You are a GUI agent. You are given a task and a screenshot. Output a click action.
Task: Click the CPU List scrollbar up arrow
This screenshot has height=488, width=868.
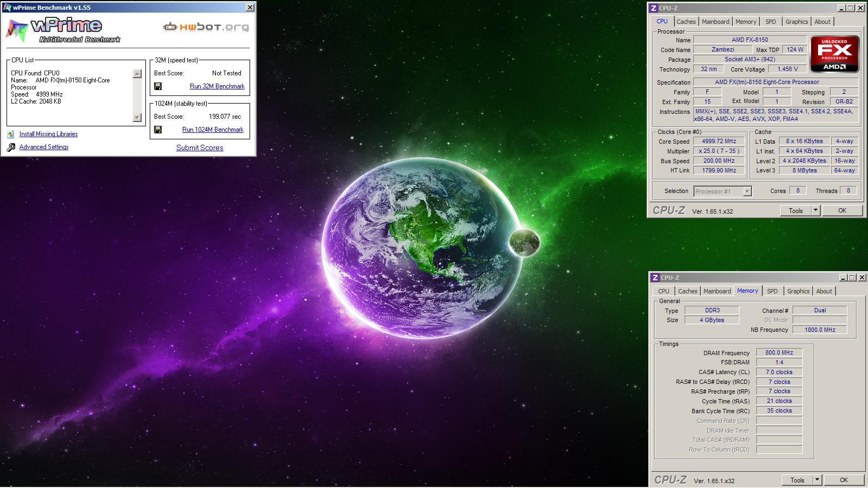pos(137,74)
